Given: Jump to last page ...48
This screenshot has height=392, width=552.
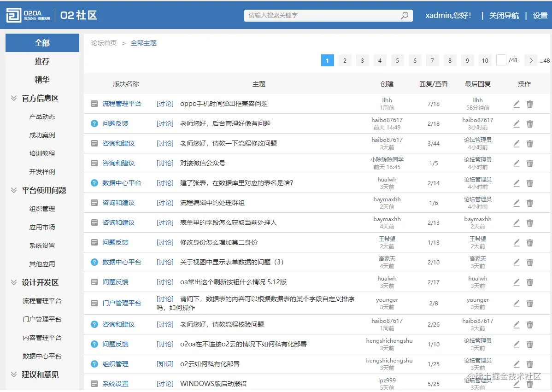Looking at the screenshot, I should [544, 60].
